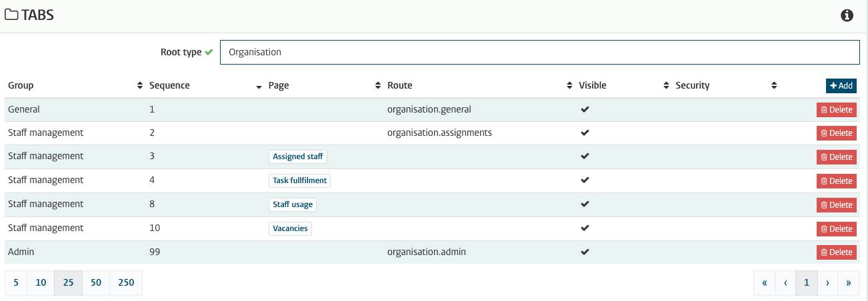Go to first page with double-left arrow
868x301 pixels.
point(764,282)
